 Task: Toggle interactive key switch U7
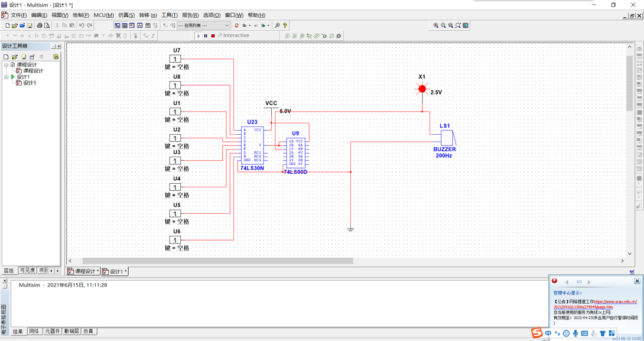pyautogui.click(x=175, y=59)
